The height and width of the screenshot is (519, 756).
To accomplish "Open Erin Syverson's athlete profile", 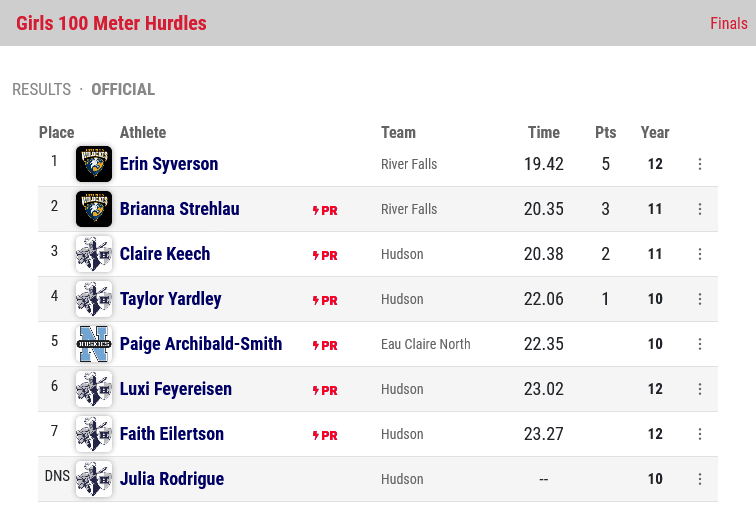I will point(169,164).
